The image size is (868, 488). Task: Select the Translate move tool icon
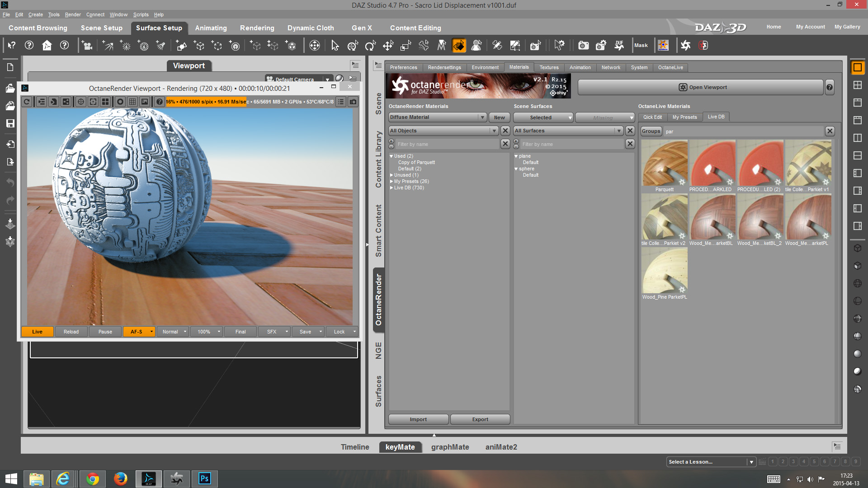(x=388, y=45)
